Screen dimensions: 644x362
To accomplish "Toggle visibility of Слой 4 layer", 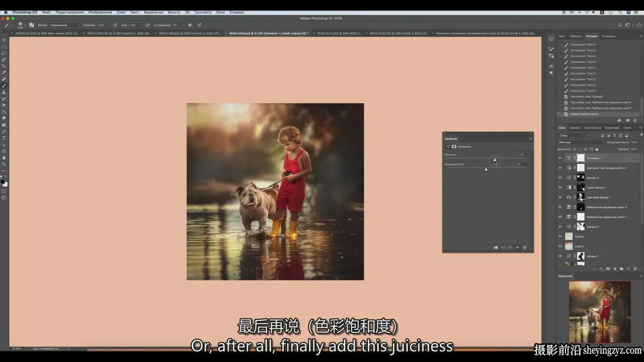I will [560, 236].
